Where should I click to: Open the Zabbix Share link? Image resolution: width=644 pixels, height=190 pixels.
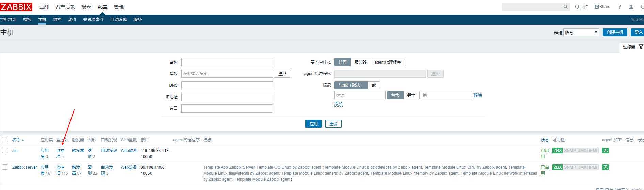[602, 7]
